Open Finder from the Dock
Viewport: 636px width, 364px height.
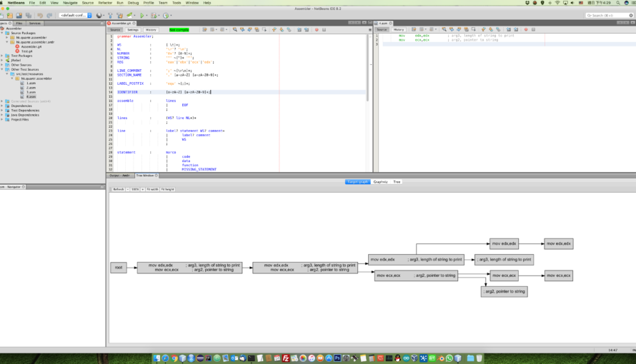click(x=156, y=358)
